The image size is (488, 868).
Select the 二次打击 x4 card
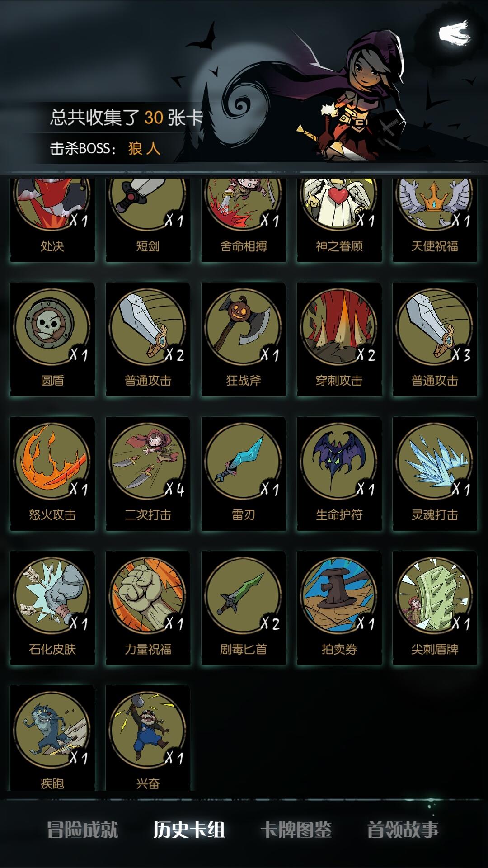(148, 473)
